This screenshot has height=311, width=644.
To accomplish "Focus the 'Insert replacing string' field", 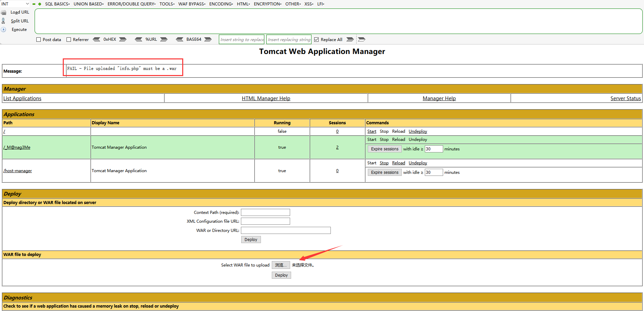I will click(x=289, y=39).
